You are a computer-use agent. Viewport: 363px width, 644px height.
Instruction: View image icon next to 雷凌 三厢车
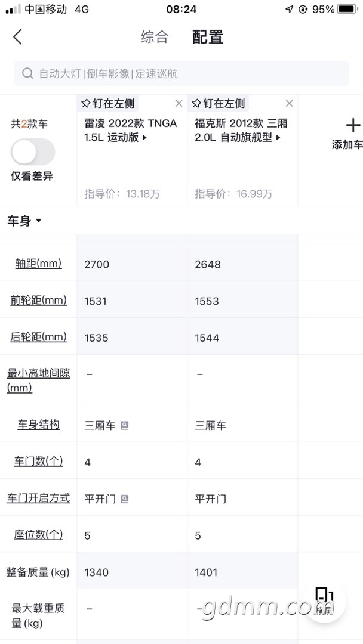(125, 426)
